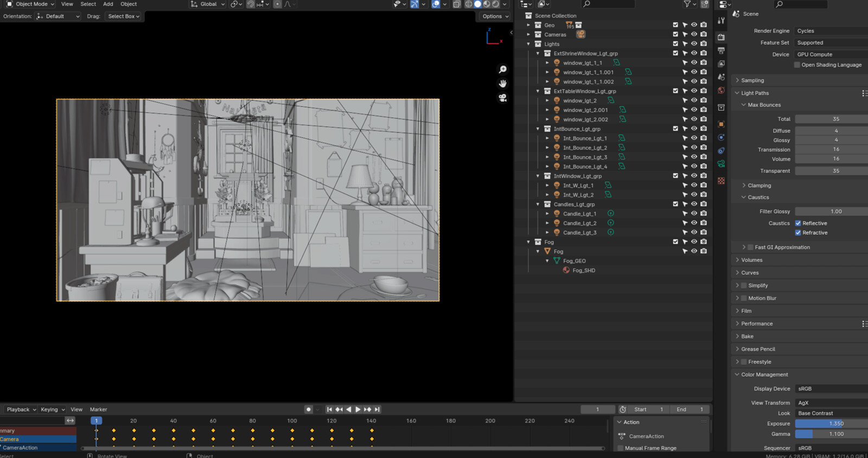
Task: Open the outliner filter funnel
Action: pyautogui.click(x=687, y=4)
